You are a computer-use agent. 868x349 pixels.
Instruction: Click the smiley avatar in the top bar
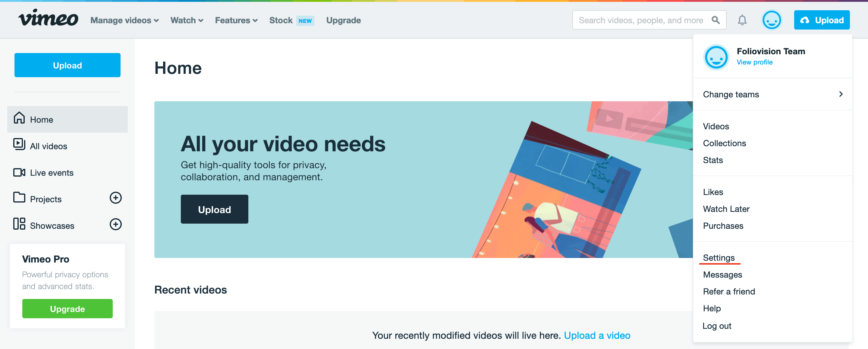click(772, 20)
